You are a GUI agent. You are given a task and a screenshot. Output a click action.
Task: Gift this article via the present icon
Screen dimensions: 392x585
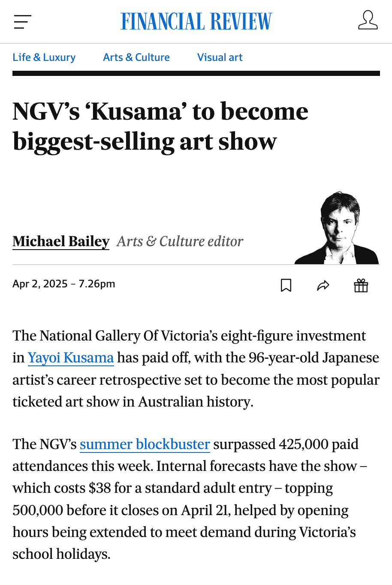[361, 285]
